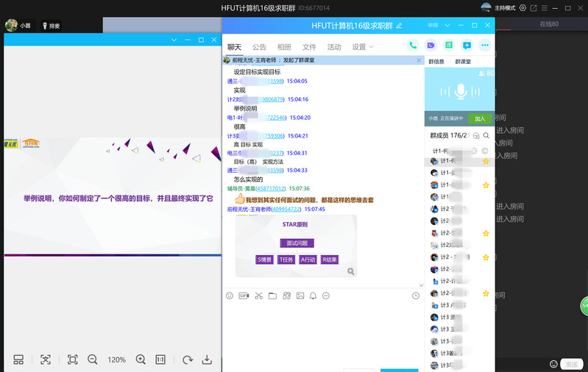588x372 pixels.
Task: Start a voice call with phone icon
Action: [x=414, y=46]
